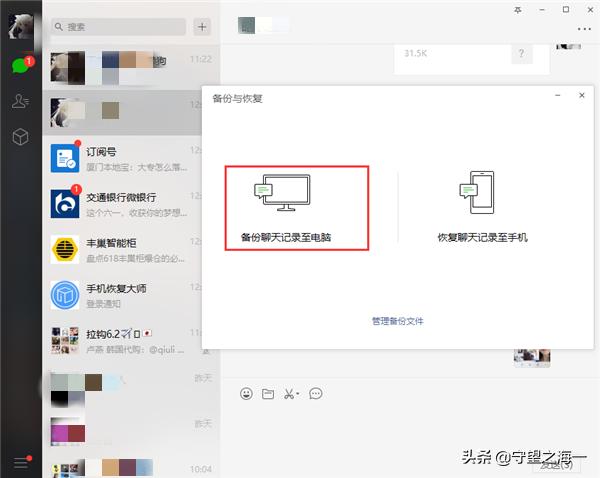Click the send file folder icon
Viewport: 600px width, 478px height.
pos(267,393)
